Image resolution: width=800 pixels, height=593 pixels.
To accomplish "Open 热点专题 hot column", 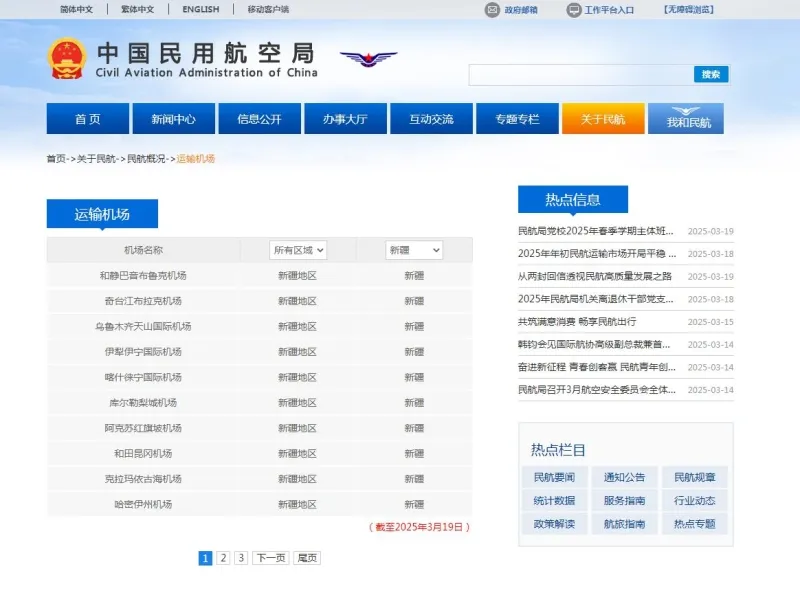I will 695,524.
